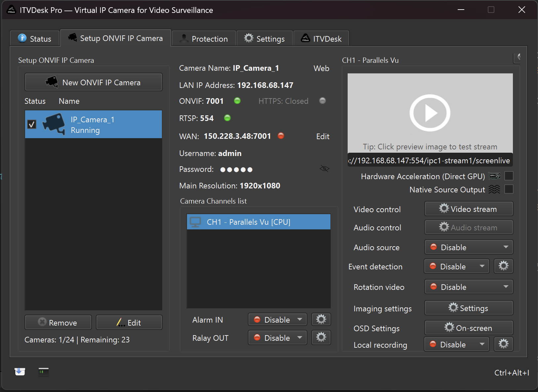The height and width of the screenshot is (392, 538).
Task: Click the Name column header
Action: [x=69, y=101]
